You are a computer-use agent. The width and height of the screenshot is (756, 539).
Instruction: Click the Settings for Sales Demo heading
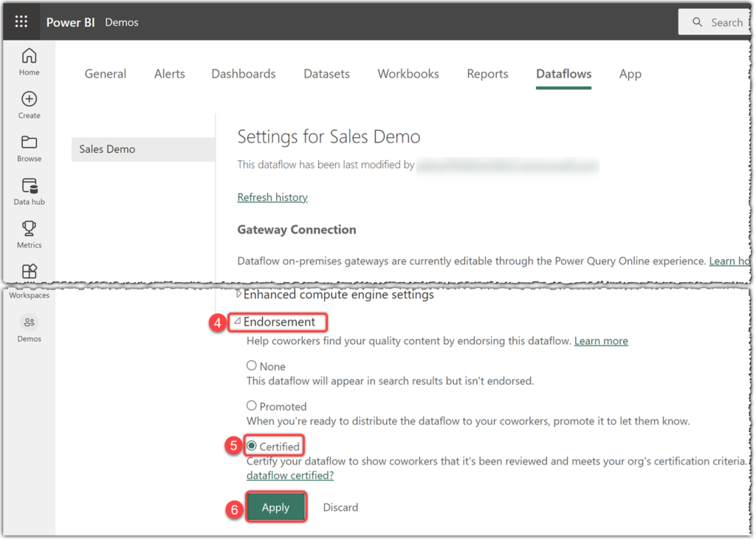pos(329,137)
